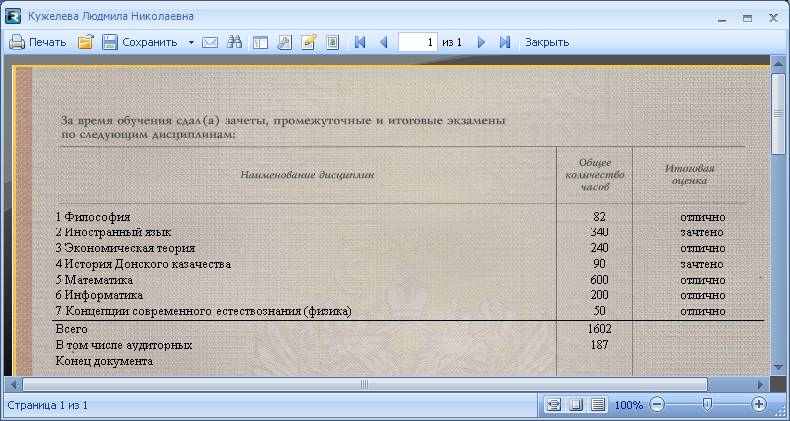Click the horizontal scrollbar right arrow
This screenshot has width=790, height=421.
tap(761, 385)
